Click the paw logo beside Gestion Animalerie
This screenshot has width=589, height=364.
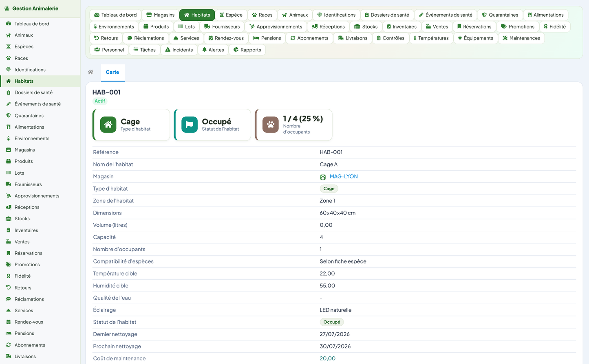coord(7,8)
